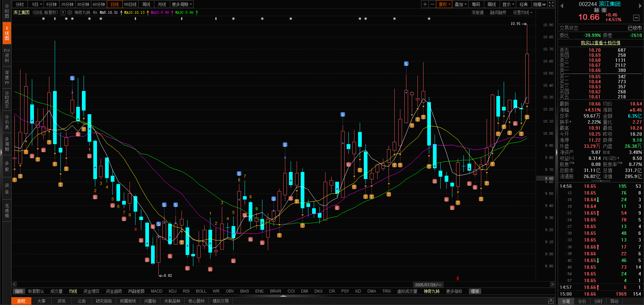Image resolution: width=644 pixels, height=305 pixels.
Task: Click the 港 Hong Kong connect badge
Action: click(x=604, y=10)
